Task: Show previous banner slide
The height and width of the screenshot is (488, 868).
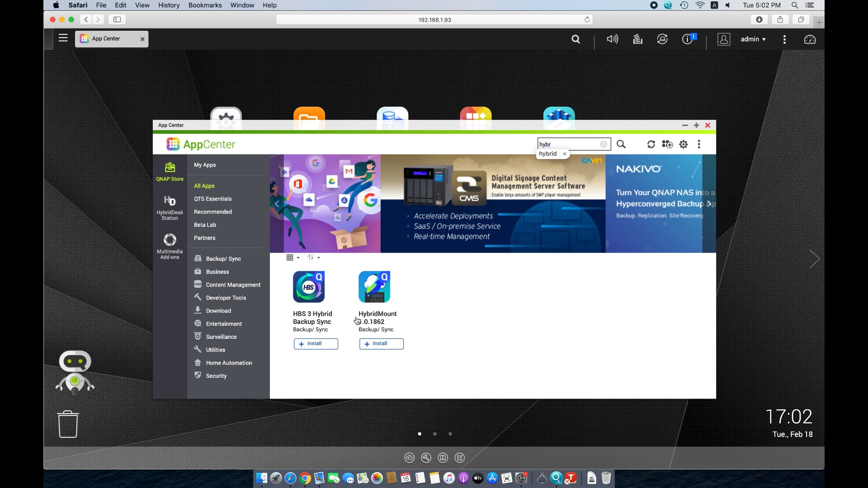Action: point(277,204)
